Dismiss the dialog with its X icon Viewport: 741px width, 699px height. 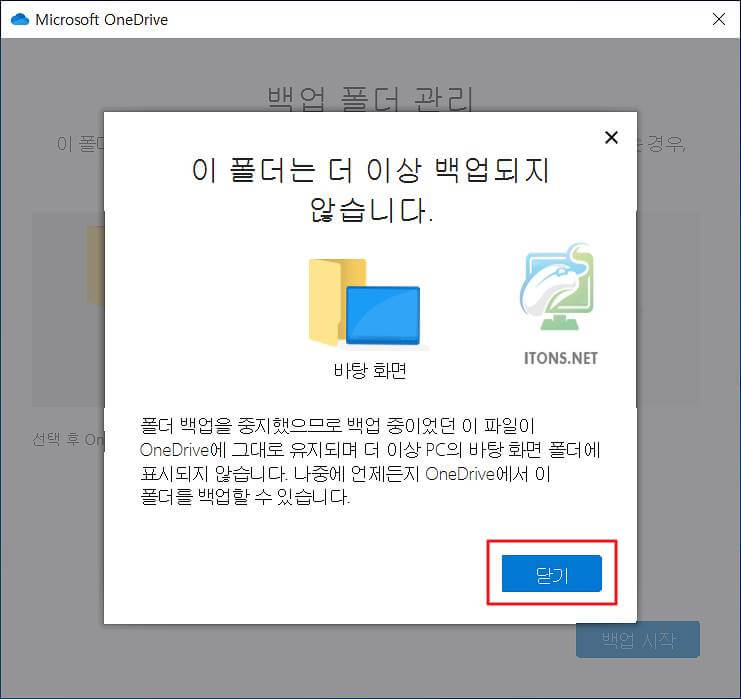click(x=611, y=138)
